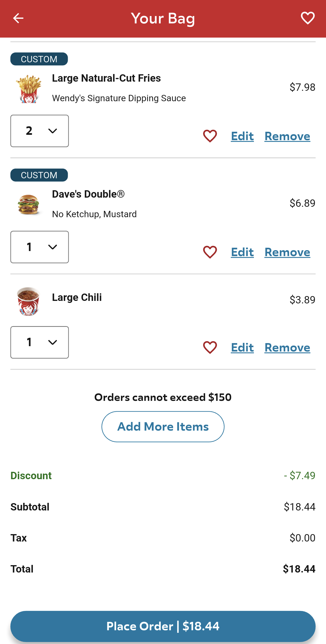Tap the back arrow to leave Your Bag
This screenshot has height=644, width=326.
click(18, 18)
